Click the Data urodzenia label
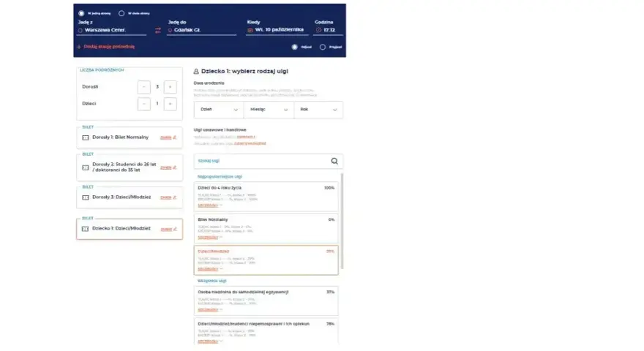 [x=209, y=83]
